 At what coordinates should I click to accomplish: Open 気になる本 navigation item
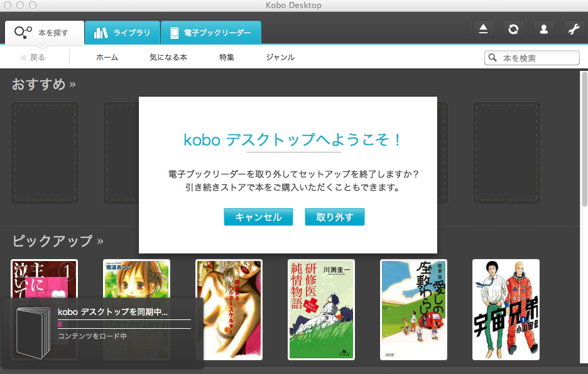[x=168, y=57]
